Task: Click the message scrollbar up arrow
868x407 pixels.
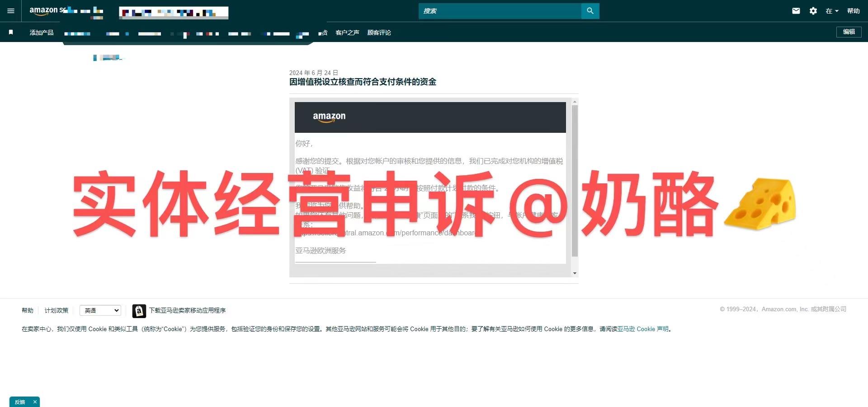Action: (575, 102)
